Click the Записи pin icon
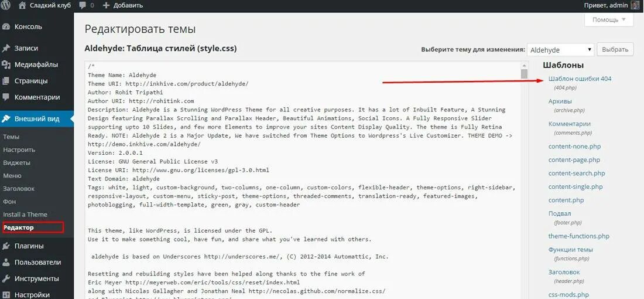The image size is (644, 299). (x=6, y=48)
